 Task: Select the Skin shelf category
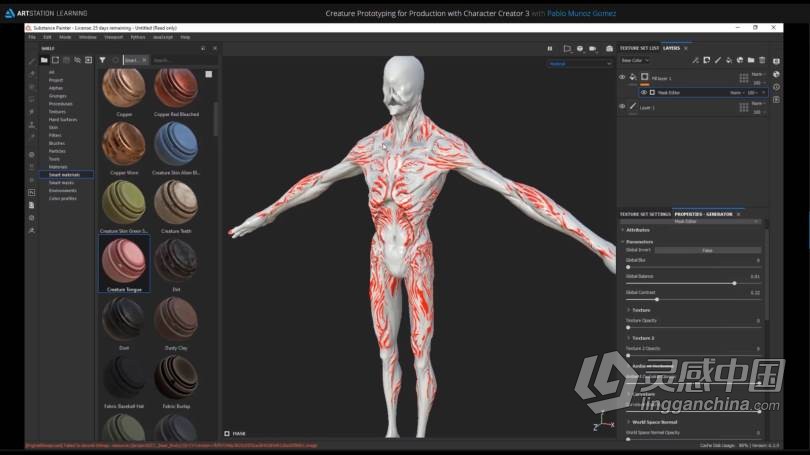[53, 127]
